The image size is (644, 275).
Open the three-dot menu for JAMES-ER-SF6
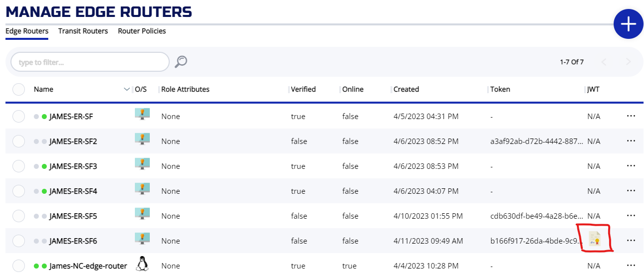[x=631, y=241]
